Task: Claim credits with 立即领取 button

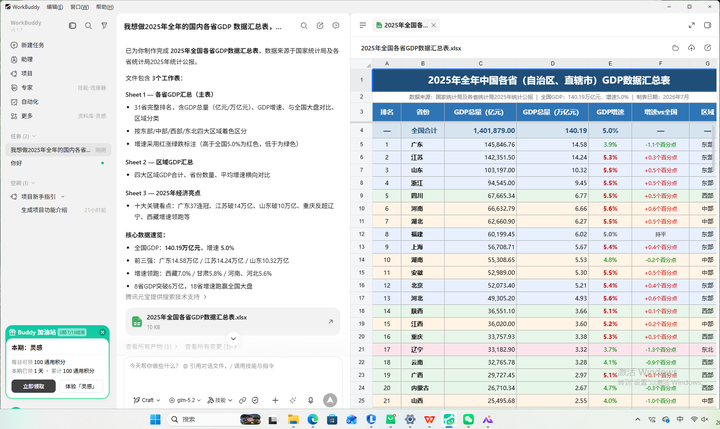Action: click(34, 386)
